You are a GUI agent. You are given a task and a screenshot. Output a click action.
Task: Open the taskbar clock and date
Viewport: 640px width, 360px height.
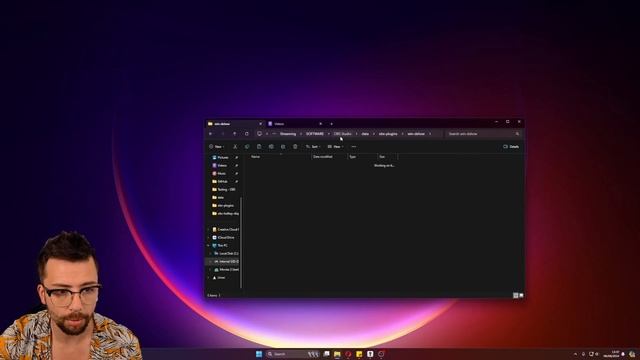(611, 354)
